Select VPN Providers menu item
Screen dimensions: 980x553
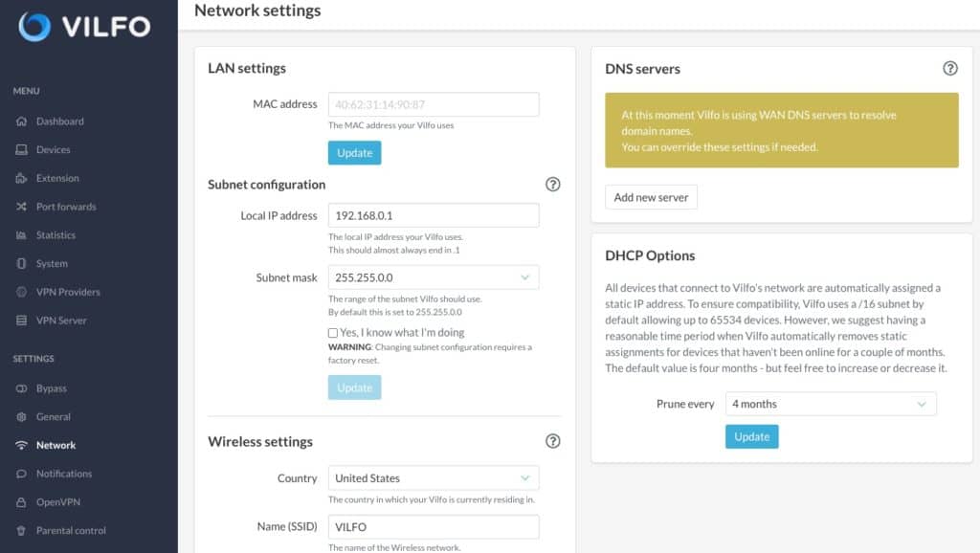coord(68,292)
